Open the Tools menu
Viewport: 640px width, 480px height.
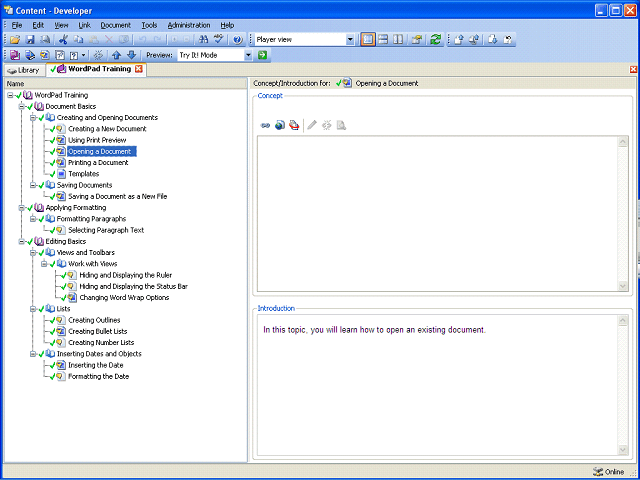[x=149, y=25]
